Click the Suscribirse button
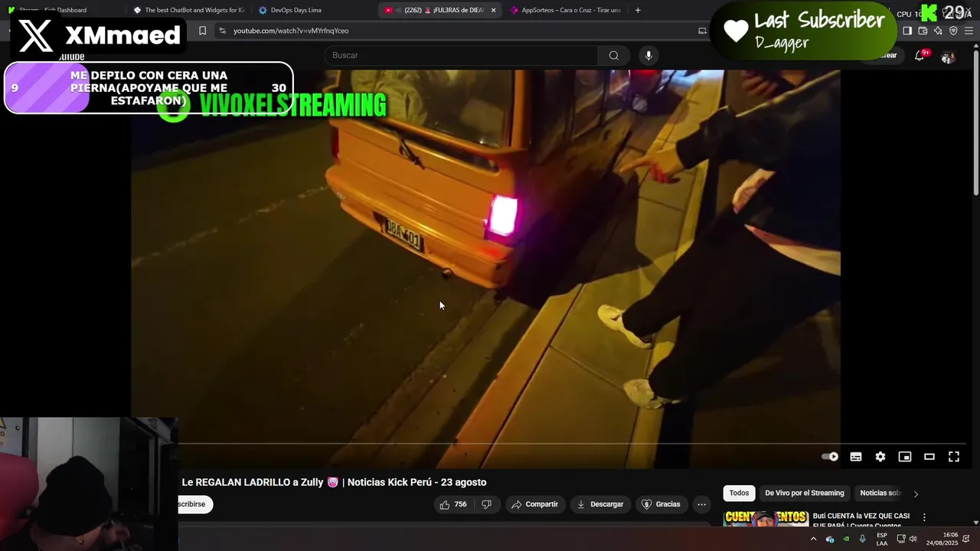Screen dimensions: 980x551 pos(194,504)
